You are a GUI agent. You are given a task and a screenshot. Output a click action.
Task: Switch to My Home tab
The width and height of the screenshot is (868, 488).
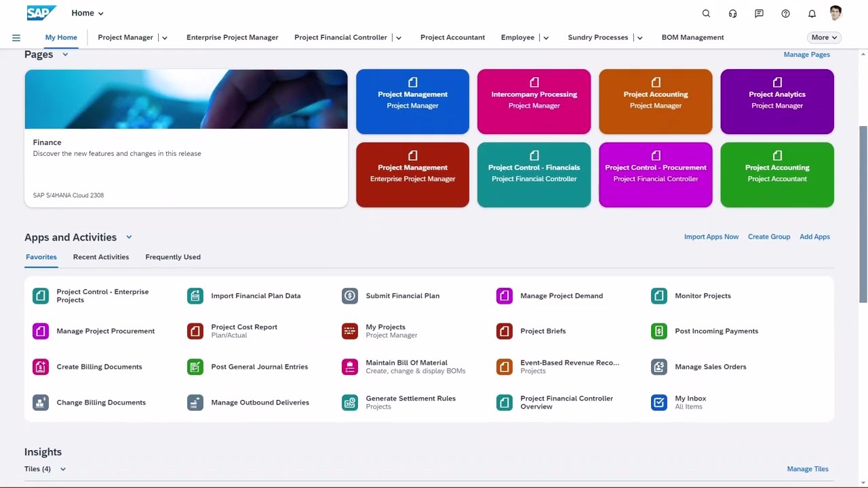61,37
